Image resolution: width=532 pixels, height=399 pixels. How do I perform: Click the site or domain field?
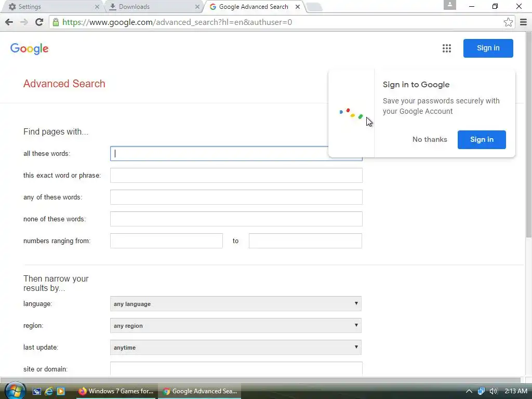(x=236, y=368)
